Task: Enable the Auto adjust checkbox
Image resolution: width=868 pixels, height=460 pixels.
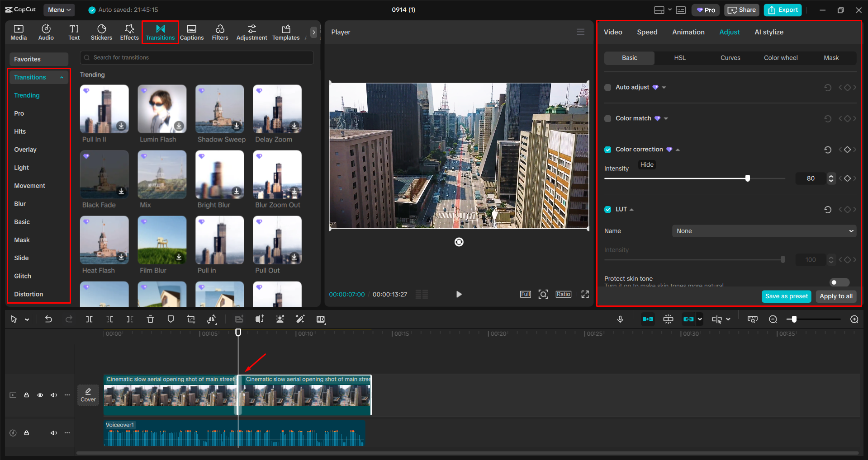Action: click(607, 87)
